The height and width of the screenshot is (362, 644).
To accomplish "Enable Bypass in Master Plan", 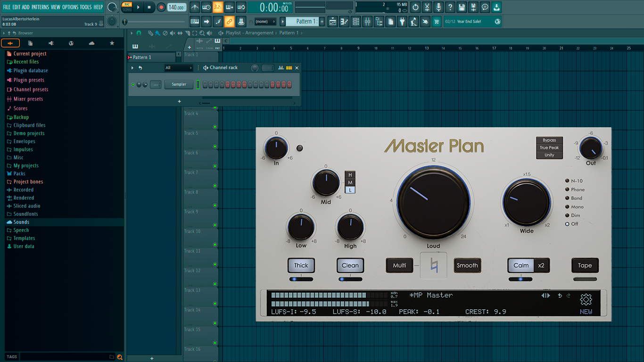I will 549,140.
